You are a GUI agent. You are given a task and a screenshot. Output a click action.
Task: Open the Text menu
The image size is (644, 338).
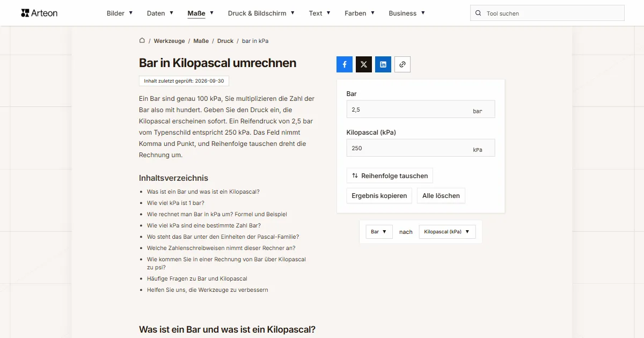coord(320,13)
